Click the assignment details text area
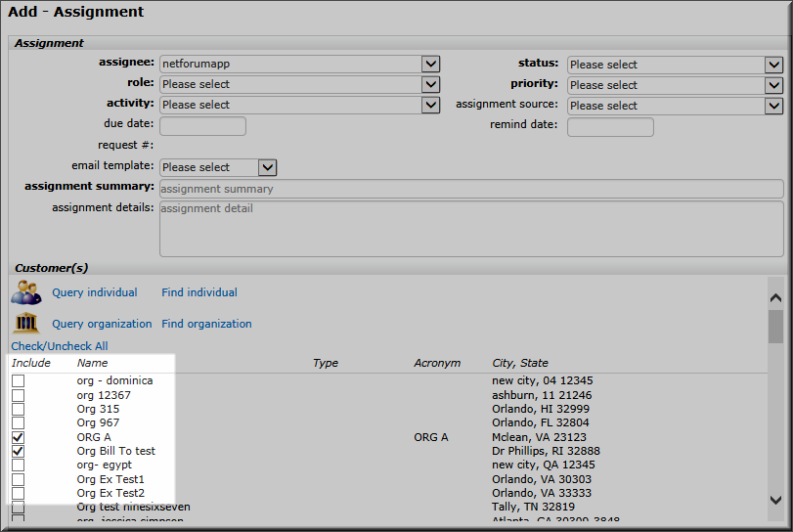Viewport: 793px width, 532px height. tap(470, 229)
